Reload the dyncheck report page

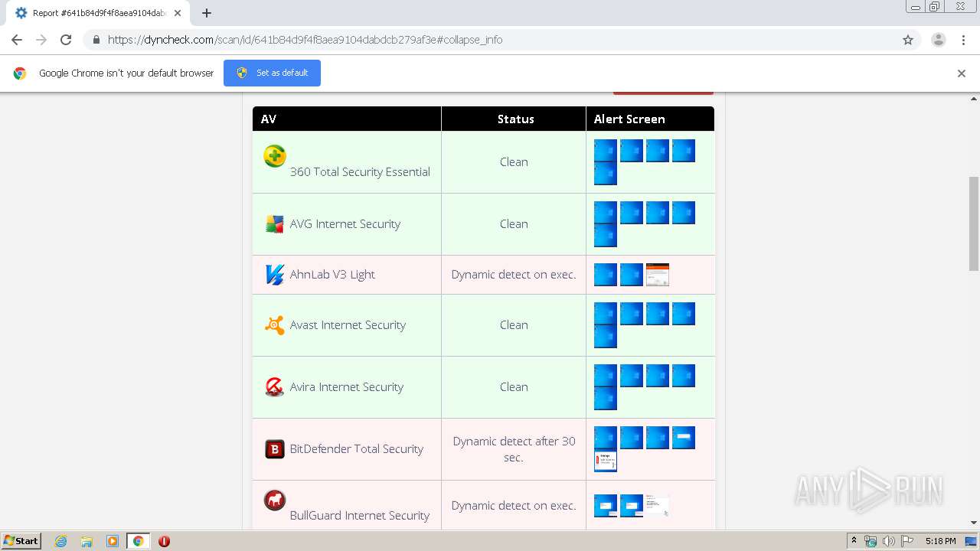click(66, 40)
